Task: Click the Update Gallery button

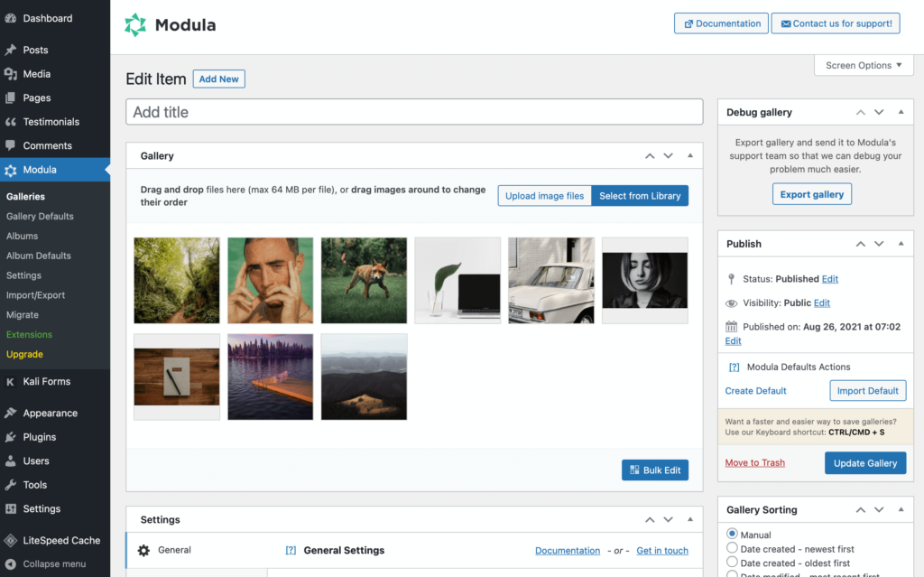Action: (864, 462)
